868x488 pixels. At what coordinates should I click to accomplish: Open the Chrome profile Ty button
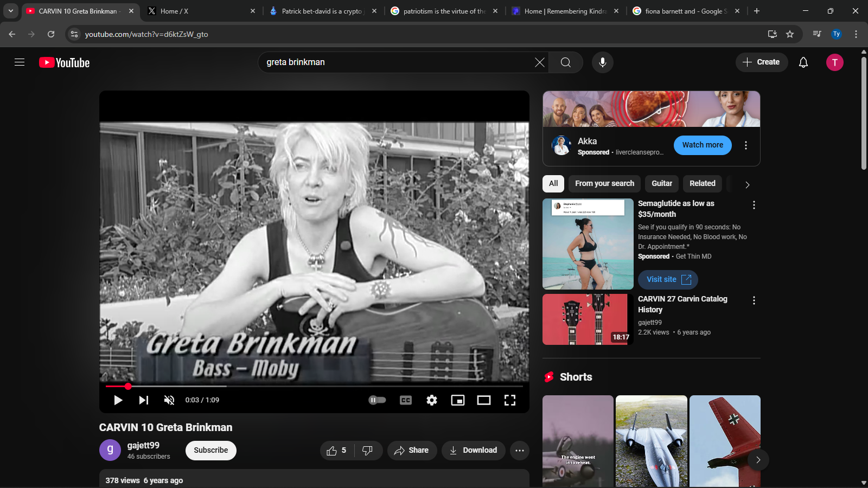point(837,34)
